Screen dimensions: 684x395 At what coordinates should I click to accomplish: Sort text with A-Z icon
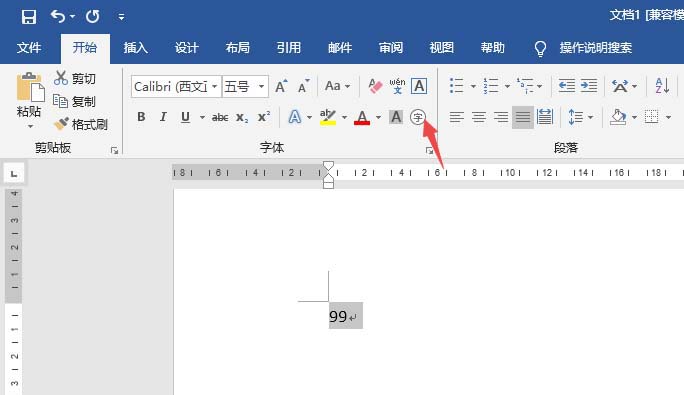662,86
